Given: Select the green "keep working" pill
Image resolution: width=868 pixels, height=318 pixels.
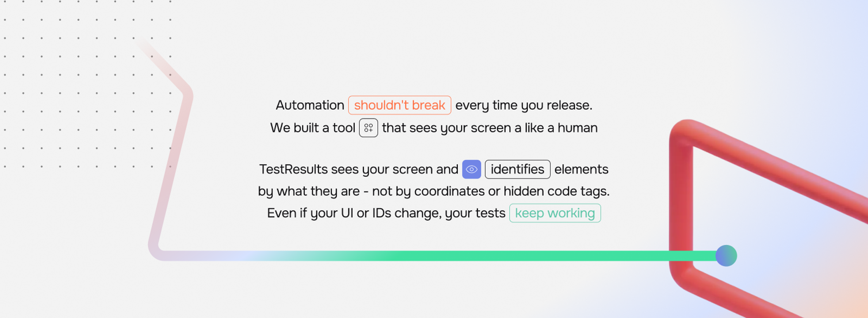Looking at the screenshot, I should [x=555, y=213].
